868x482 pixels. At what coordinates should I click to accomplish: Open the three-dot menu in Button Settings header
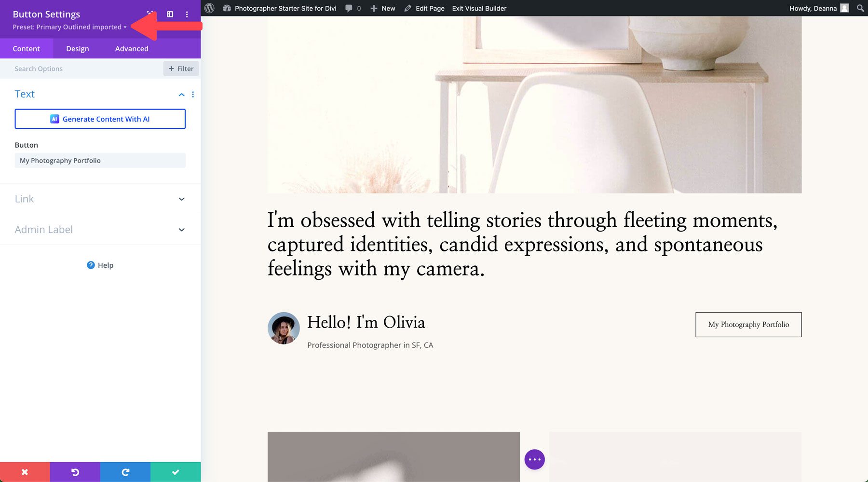[x=187, y=14]
